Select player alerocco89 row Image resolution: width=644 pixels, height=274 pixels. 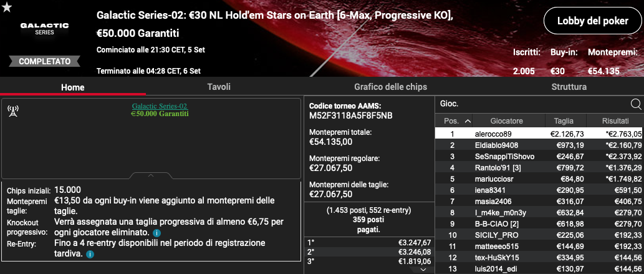[539, 134]
